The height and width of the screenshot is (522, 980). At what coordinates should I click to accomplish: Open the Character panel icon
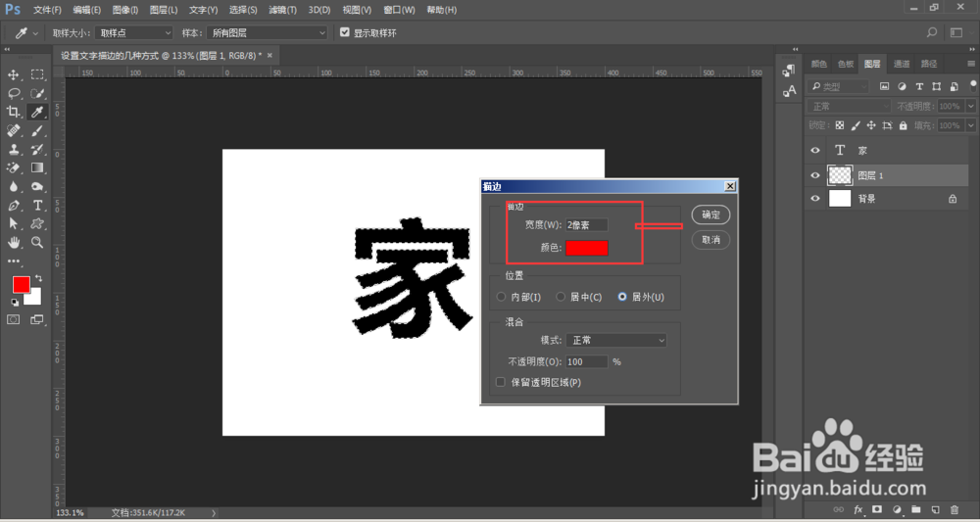click(789, 91)
